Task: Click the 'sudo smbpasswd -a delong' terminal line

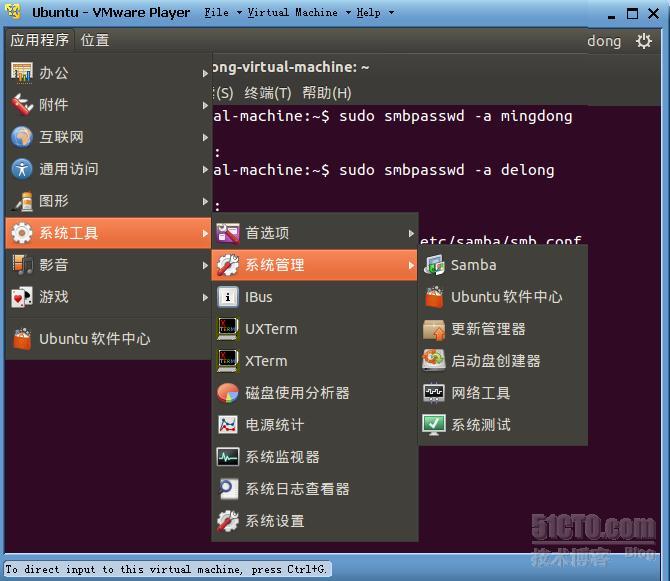Action: pyautogui.click(x=447, y=170)
